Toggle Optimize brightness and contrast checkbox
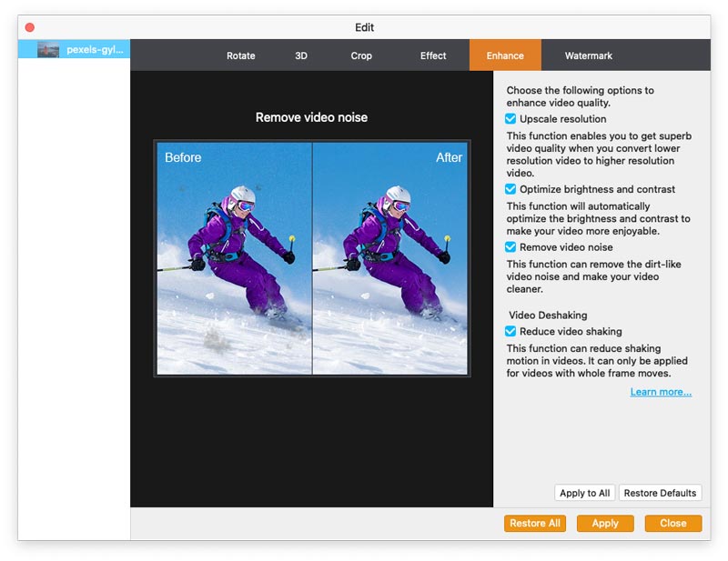Image resolution: width=728 pixels, height=561 pixels. coord(511,189)
